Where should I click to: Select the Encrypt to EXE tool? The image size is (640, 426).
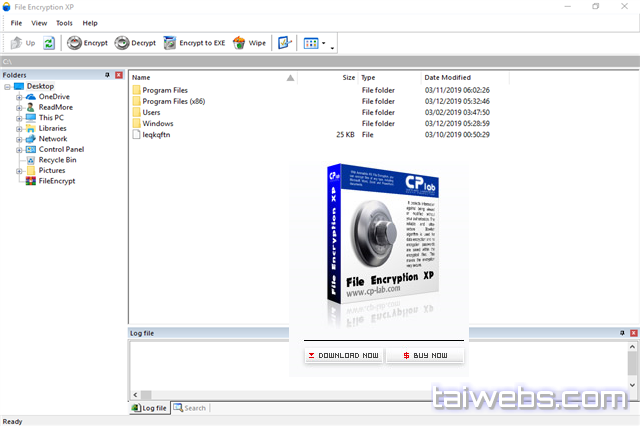coord(194,43)
